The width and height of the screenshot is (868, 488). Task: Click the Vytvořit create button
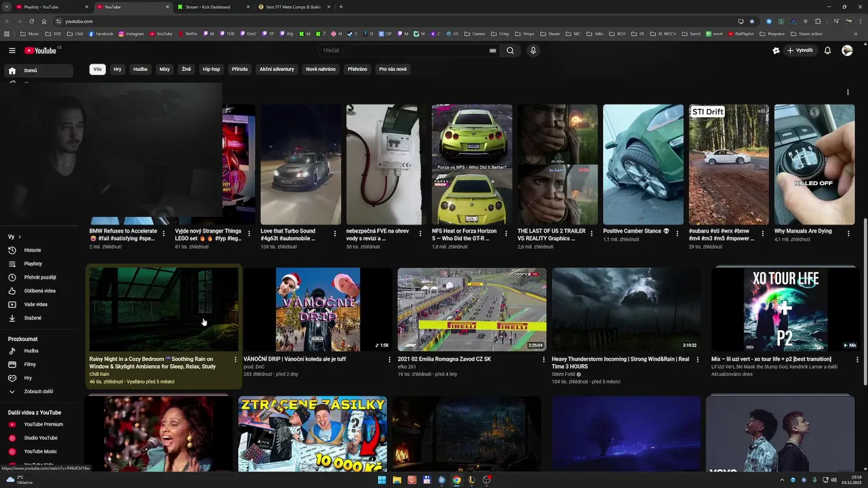click(x=800, y=50)
